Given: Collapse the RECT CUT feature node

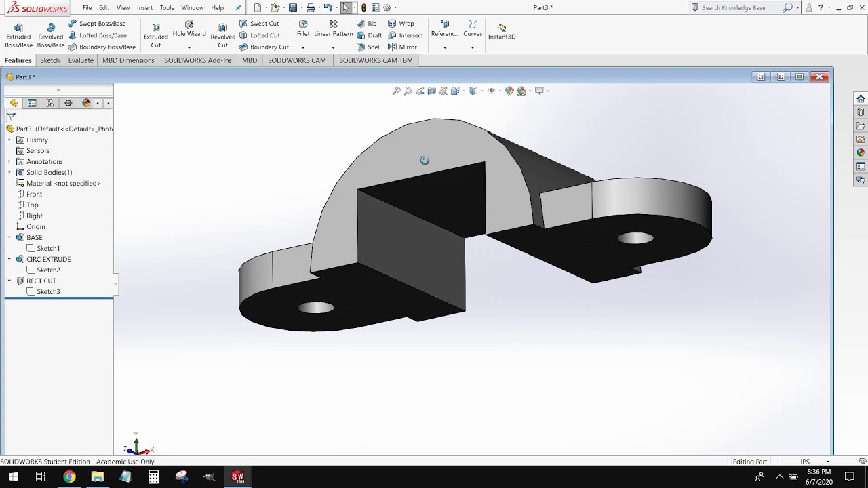Looking at the screenshot, I should click(9, 281).
